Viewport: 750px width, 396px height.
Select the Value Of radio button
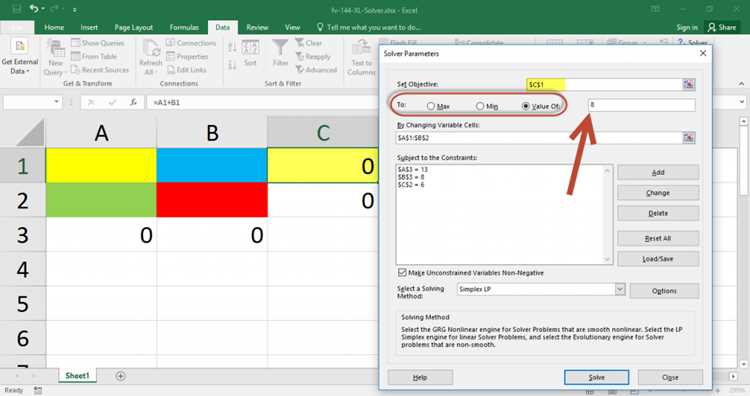526,106
